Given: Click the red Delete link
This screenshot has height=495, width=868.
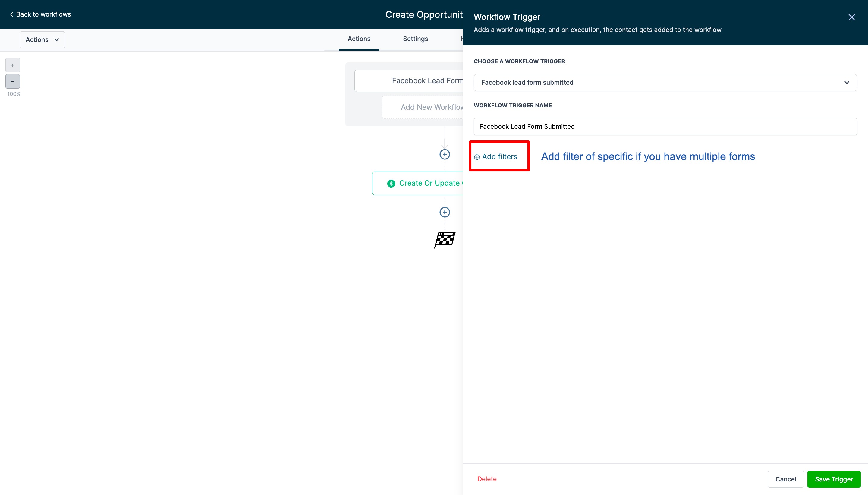Looking at the screenshot, I should pyautogui.click(x=487, y=479).
